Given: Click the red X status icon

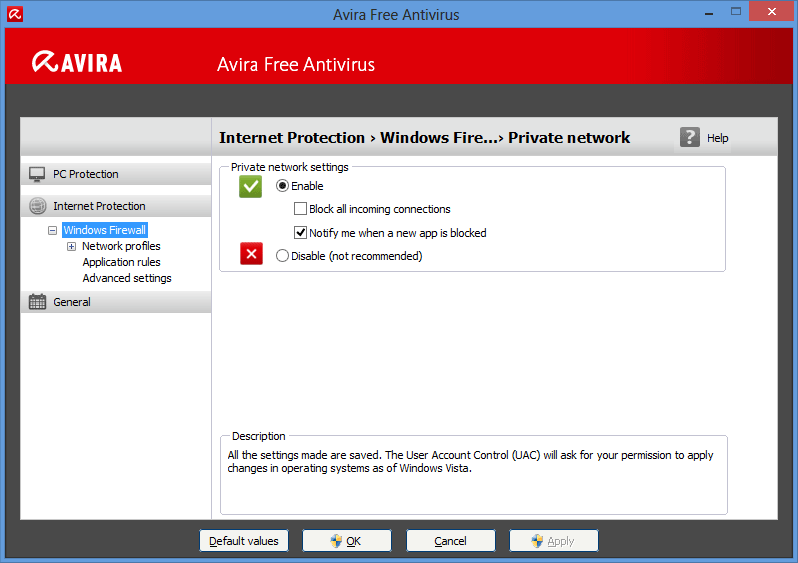Looking at the screenshot, I should (x=251, y=254).
